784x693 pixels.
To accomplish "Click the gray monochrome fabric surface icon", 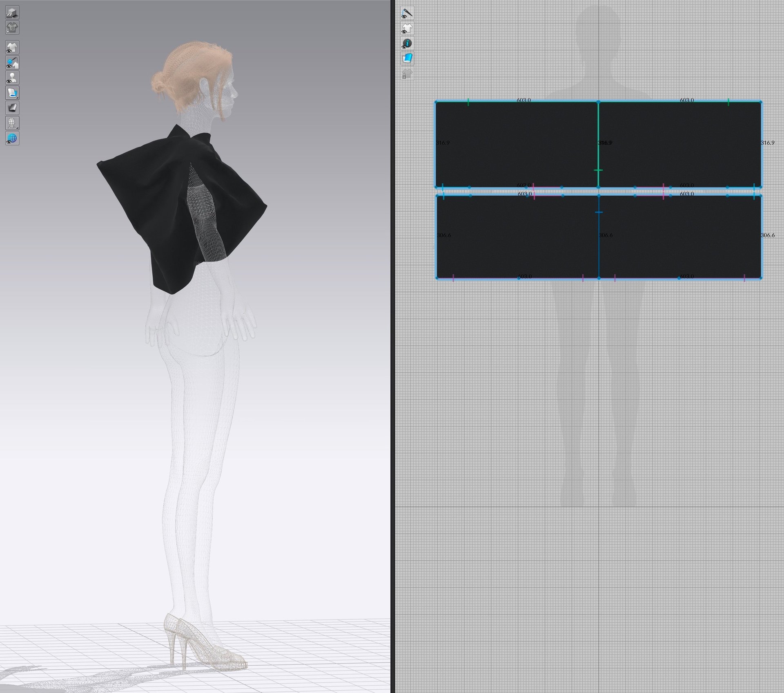I will 12,108.
